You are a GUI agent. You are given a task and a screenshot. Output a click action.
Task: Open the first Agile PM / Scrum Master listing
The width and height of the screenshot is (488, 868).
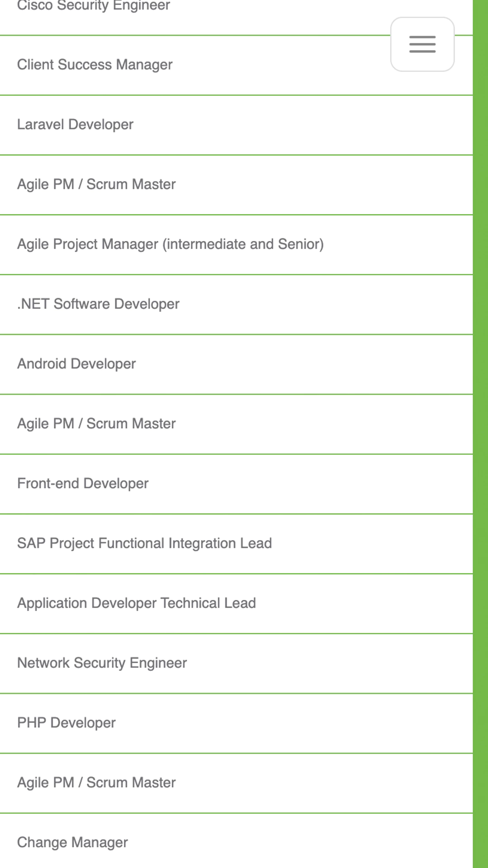(96, 184)
